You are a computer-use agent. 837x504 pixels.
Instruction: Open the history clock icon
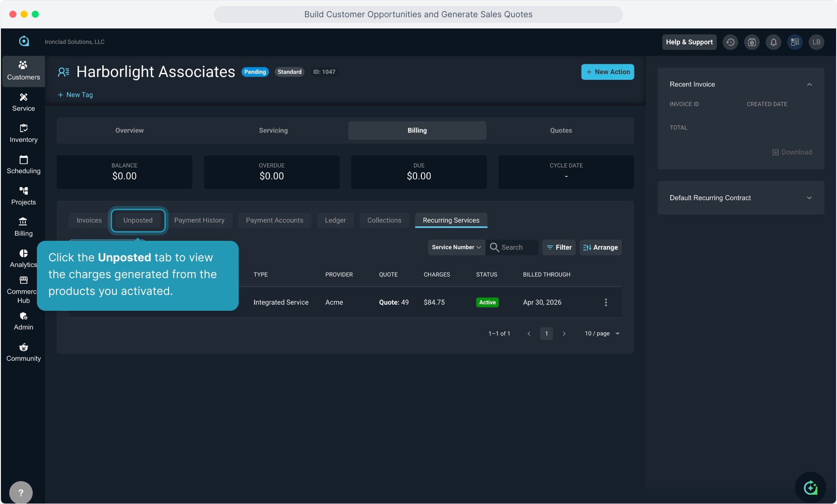click(731, 42)
